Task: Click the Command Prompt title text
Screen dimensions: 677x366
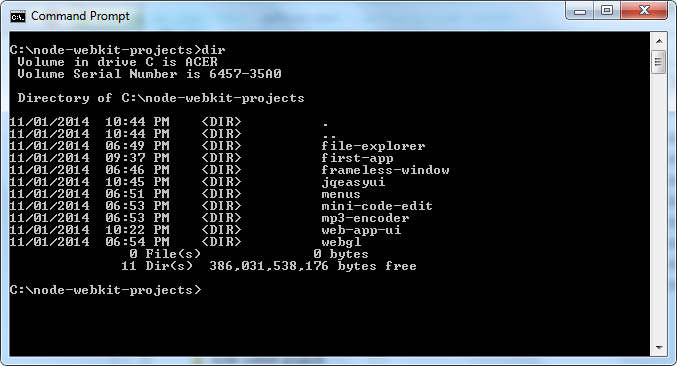Action: [80, 16]
